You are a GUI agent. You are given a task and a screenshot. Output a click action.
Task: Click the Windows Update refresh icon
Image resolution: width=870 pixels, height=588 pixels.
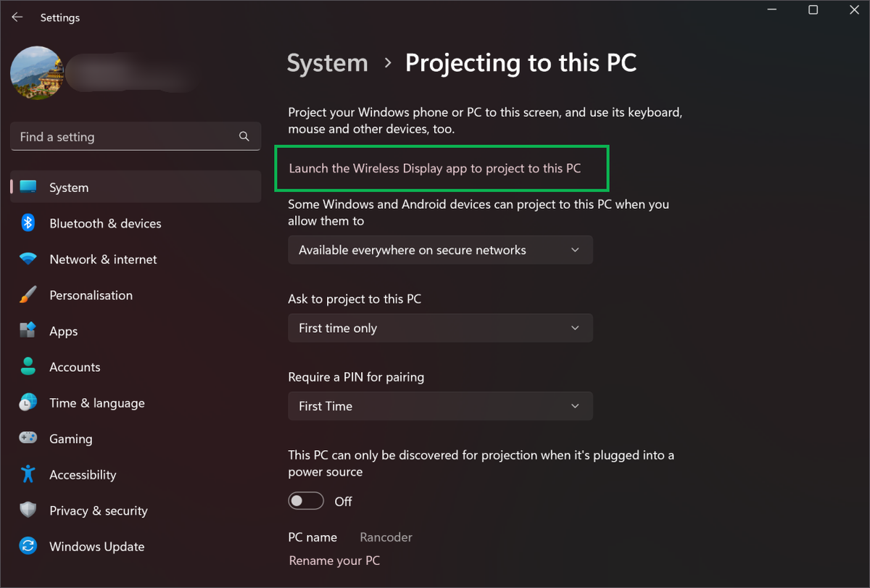coord(28,546)
